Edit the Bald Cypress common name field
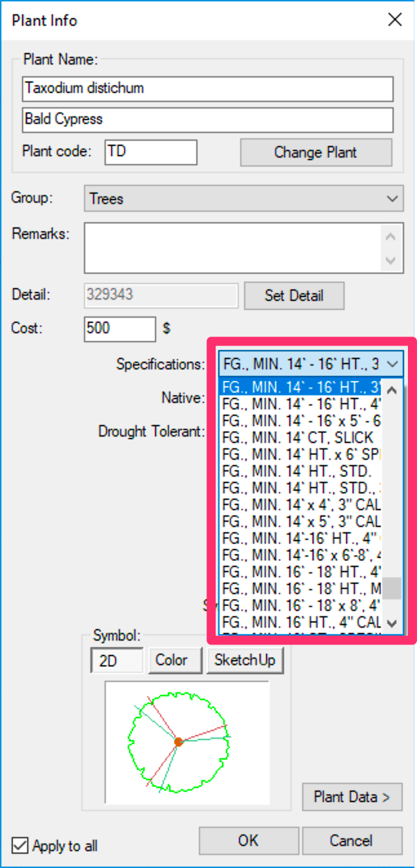 tap(208, 119)
